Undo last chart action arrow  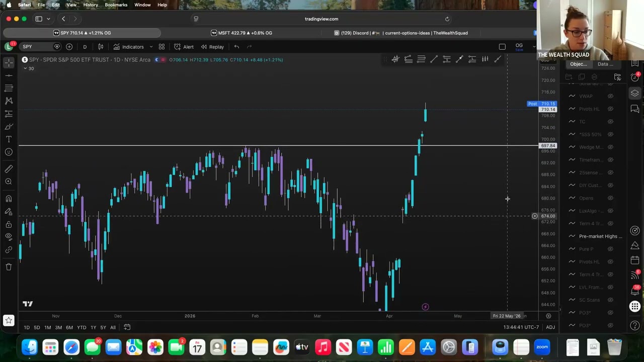236,47
